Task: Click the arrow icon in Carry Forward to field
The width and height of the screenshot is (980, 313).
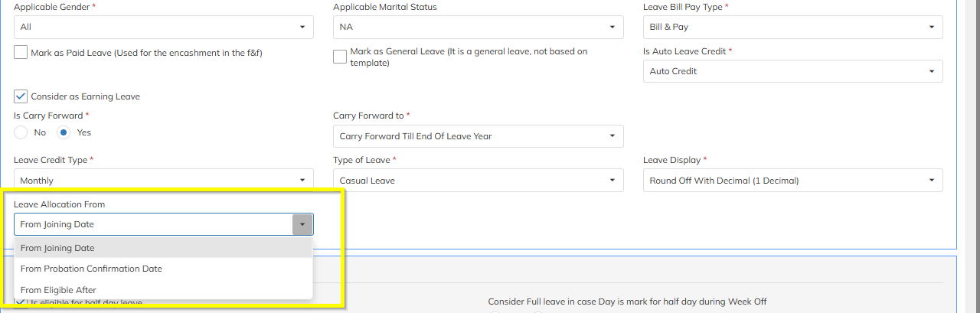Action: pyautogui.click(x=612, y=136)
